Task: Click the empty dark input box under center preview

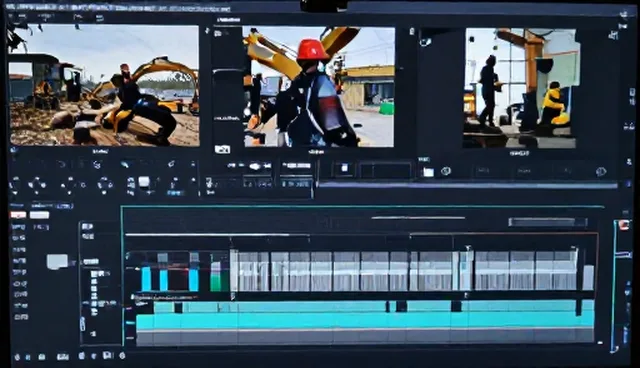Action: click(x=386, y=169)
